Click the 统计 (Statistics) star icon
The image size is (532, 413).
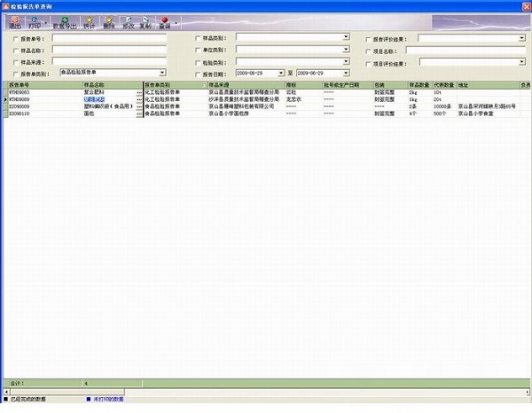[x=90, y=22]
